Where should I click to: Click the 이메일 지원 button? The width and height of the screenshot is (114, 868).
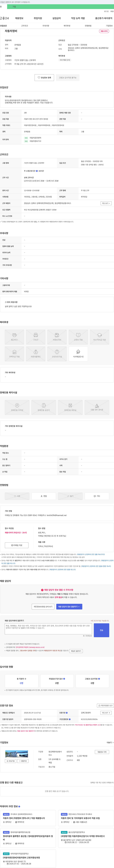tap(17, 545)
